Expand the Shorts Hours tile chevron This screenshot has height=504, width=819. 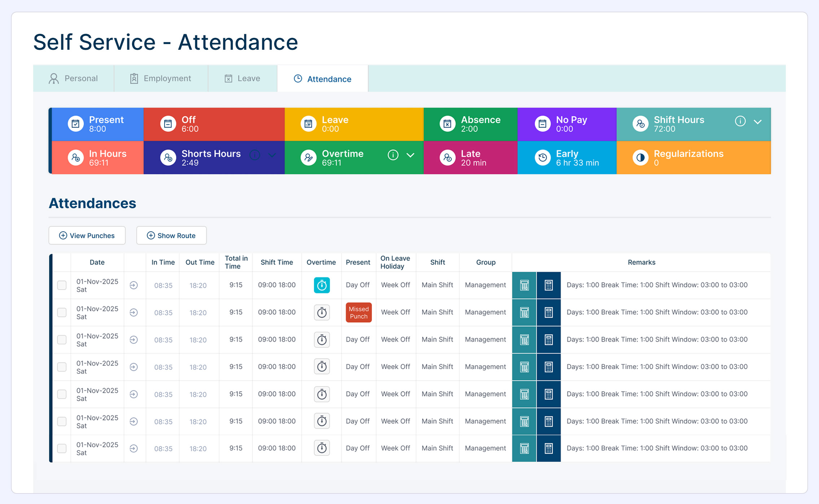pyautogui.click(x=272, y=155)
